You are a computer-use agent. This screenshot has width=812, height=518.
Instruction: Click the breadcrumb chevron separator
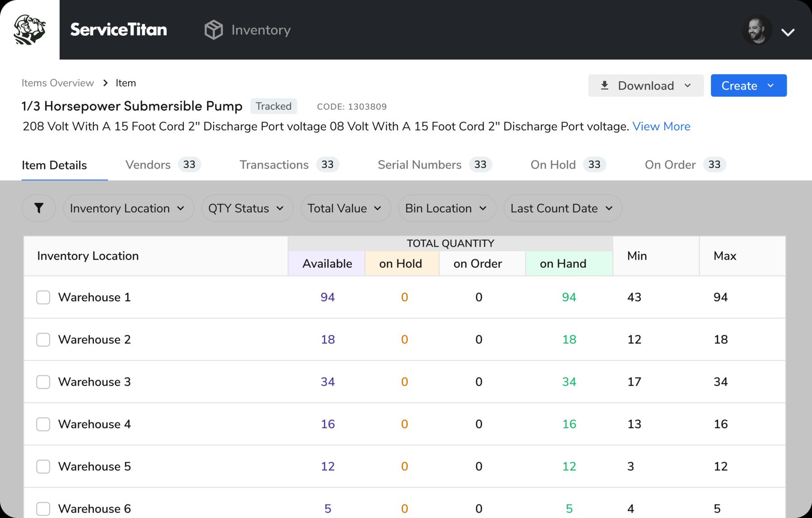pos(105,83)
